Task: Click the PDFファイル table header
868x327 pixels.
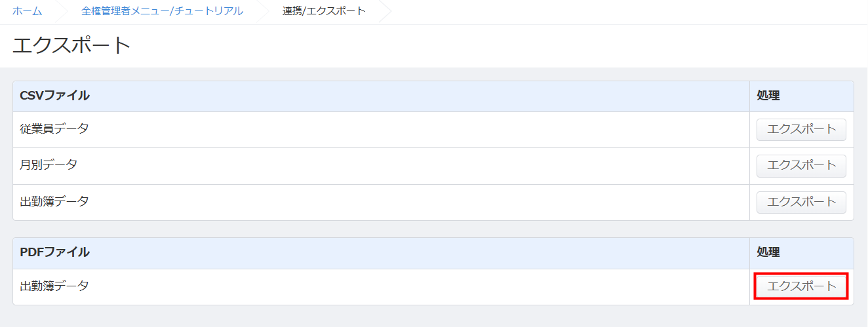Action: click(55, 252)
